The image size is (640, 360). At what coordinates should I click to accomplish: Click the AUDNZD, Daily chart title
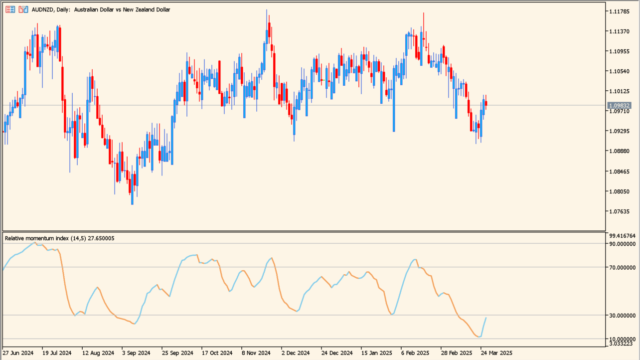pyautogui.click(x=101, y=9)
